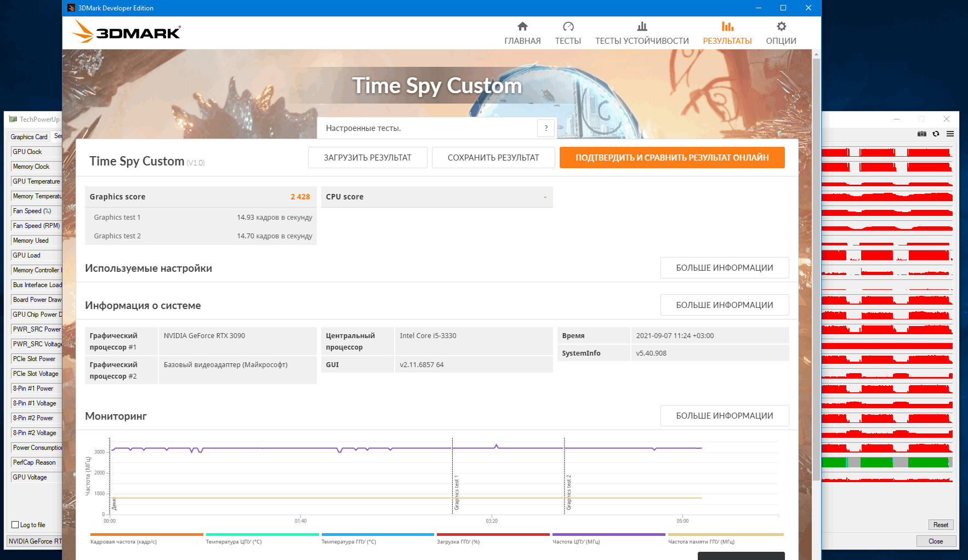The width and height of the screenshot is (968, 560).
Task: Toggle the Log to file checkbox
Action: [x=15, y=525]
